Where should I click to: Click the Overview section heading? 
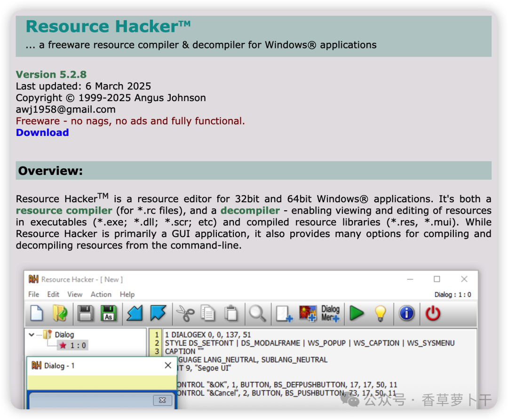coord(50,171)
